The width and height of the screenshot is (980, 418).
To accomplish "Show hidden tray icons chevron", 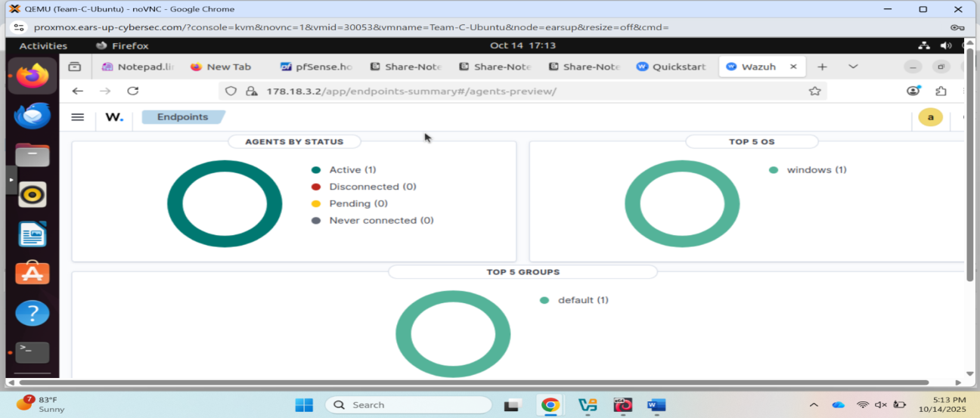I will click(x=814, y=405).
